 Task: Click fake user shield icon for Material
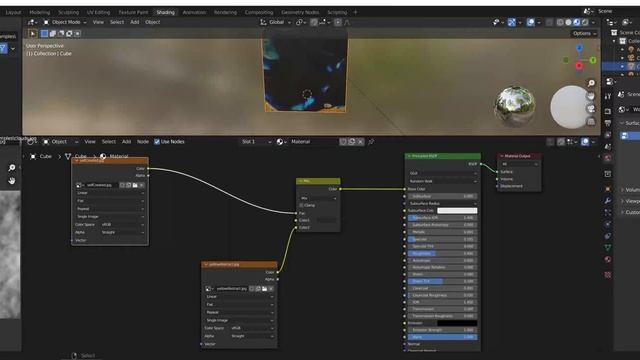pyautogui.click(x=343, y=142)
